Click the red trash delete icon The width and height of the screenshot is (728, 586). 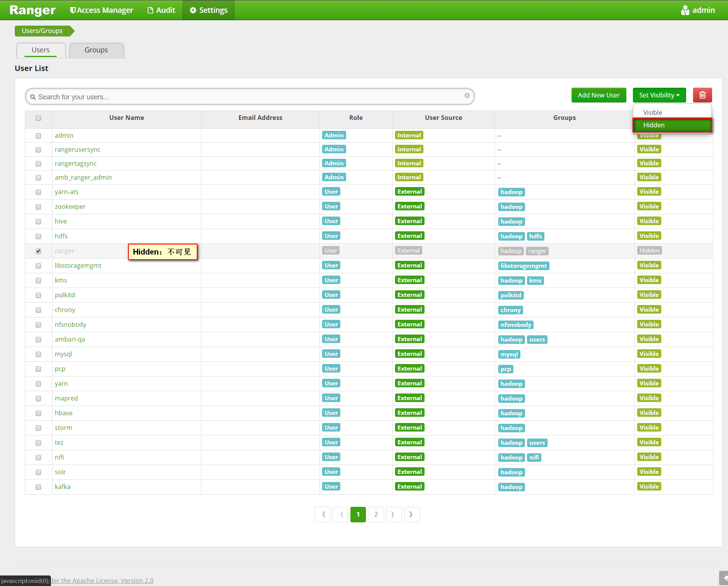(702, 95)
